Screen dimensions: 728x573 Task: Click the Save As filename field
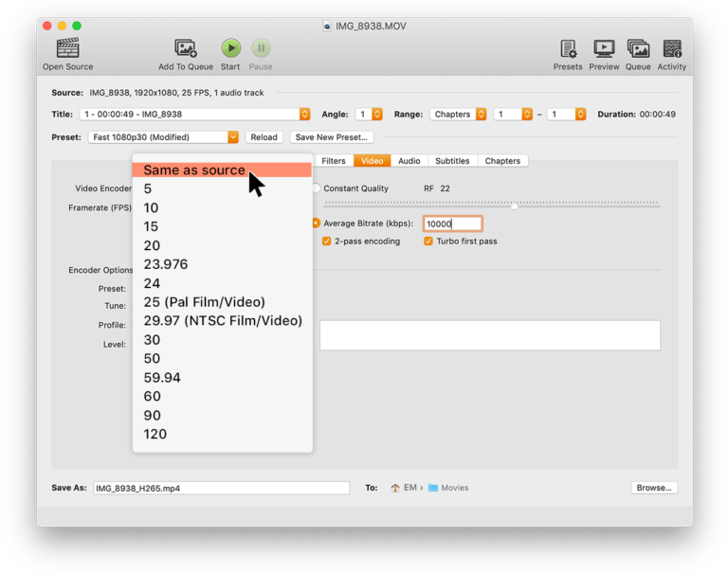click(x=221, y=489)
